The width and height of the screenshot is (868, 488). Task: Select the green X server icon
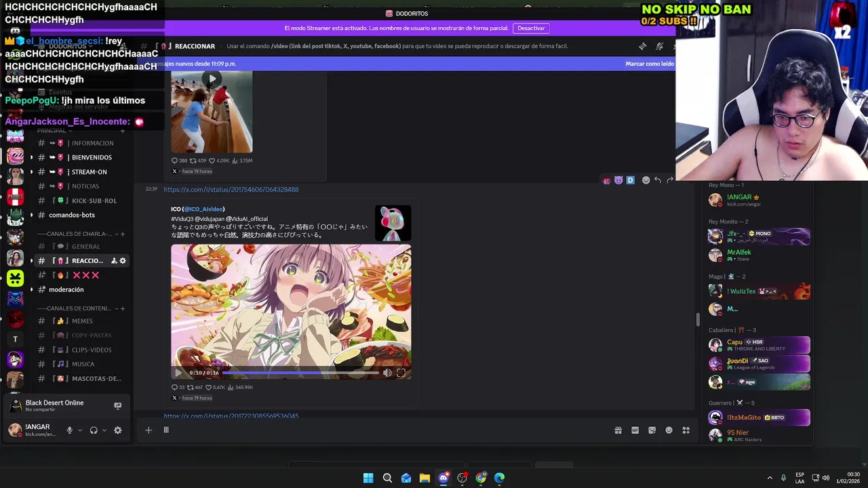pyautogui.click(x=15, y=278)
